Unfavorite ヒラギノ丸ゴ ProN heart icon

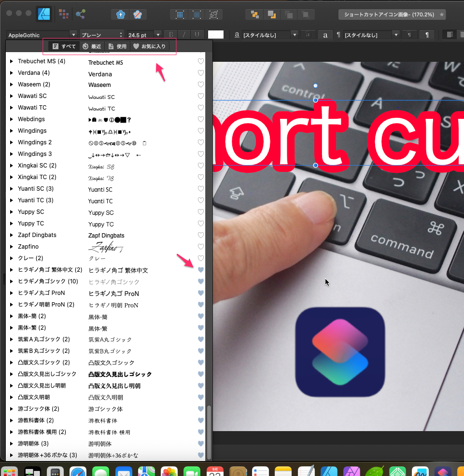(201, 293)
